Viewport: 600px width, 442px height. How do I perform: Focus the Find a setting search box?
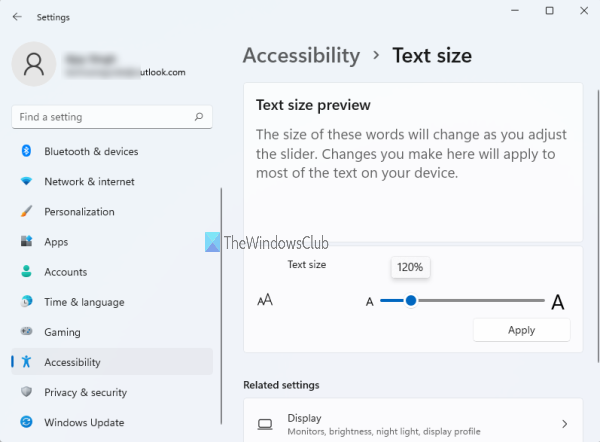[x=105, y=117]
